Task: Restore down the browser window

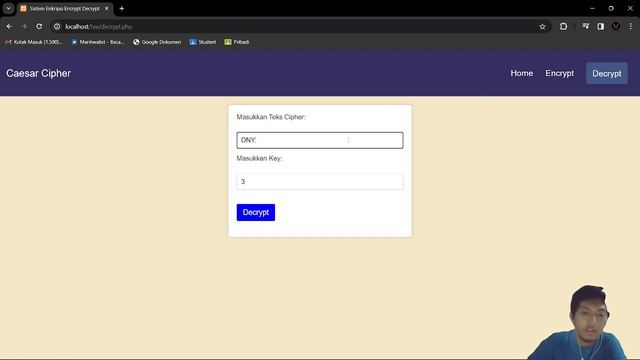Action: click(611, 8)
